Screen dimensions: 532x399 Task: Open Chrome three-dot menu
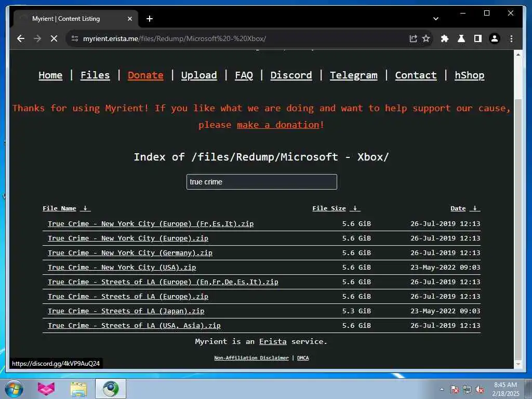(511, 38)
